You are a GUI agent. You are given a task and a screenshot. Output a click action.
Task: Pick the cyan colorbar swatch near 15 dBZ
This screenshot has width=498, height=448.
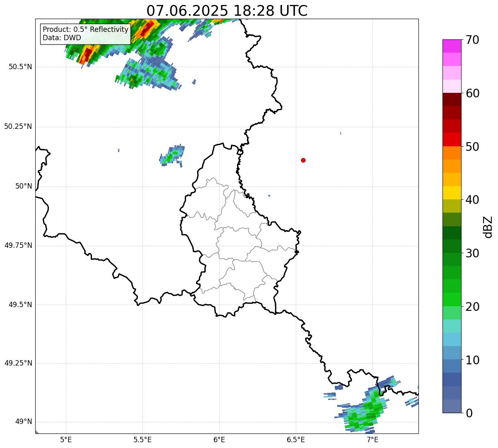[x=452, y=339]
